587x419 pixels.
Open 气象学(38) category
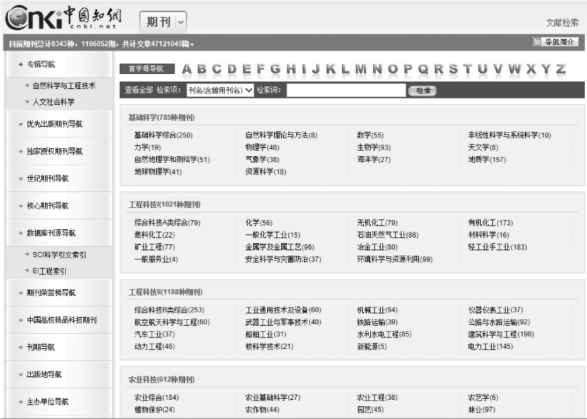[x=262, y=160]
